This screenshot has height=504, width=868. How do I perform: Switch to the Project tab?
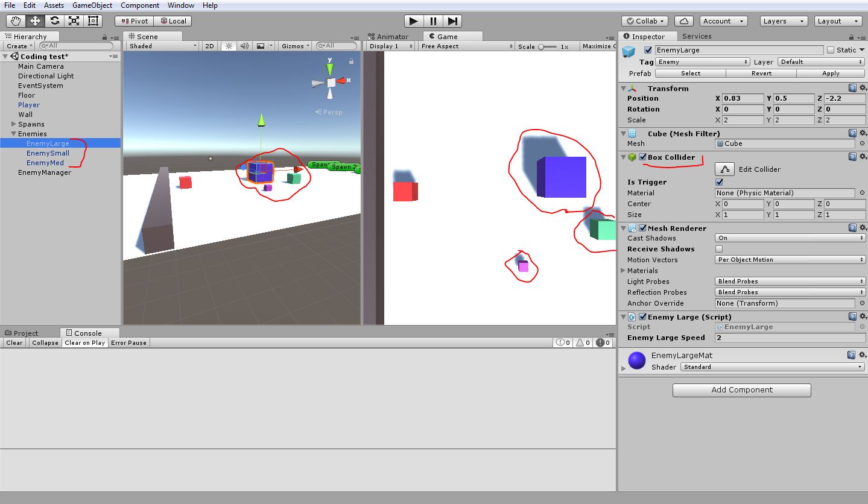click(x=22, y=333)
